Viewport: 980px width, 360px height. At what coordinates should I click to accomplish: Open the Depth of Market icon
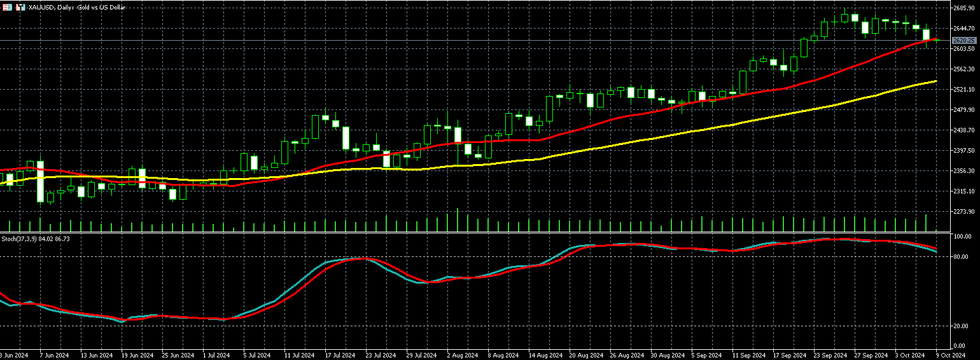pyautogui.click(x=21, y=7)
